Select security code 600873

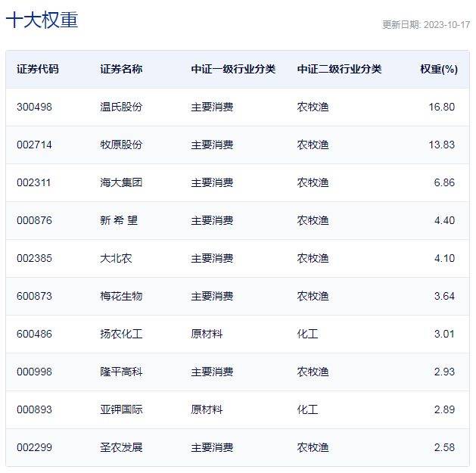34,296
